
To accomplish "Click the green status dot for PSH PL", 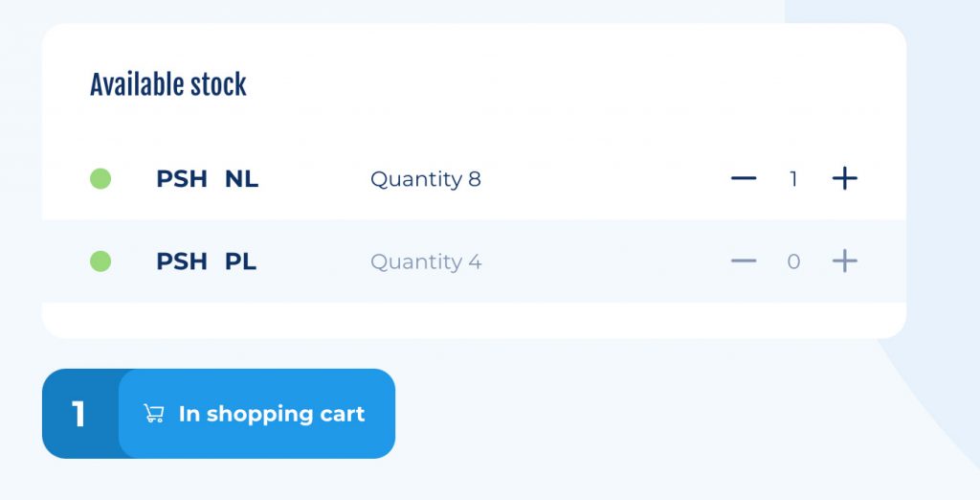I will [100, 261].
